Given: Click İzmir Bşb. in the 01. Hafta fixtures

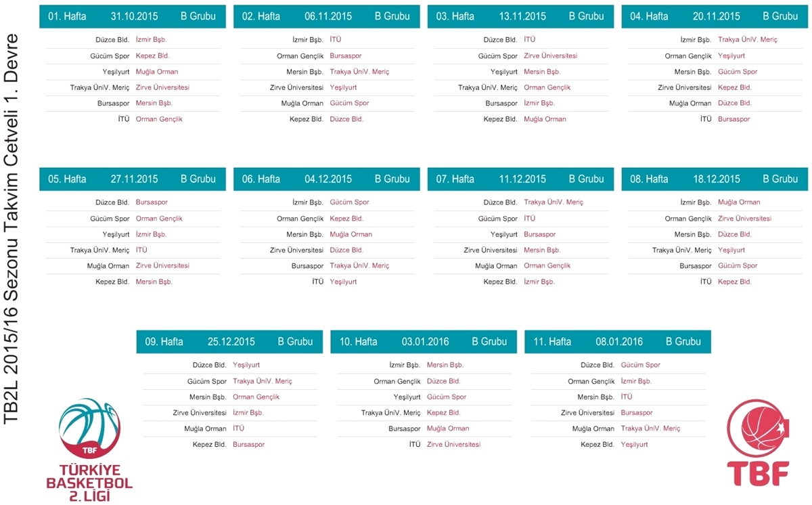Looking at the screenshot, I should click(151, 40).
